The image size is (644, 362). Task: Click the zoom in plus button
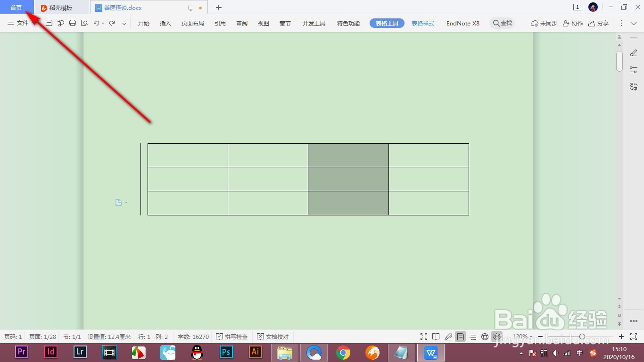tap(621, 337)
